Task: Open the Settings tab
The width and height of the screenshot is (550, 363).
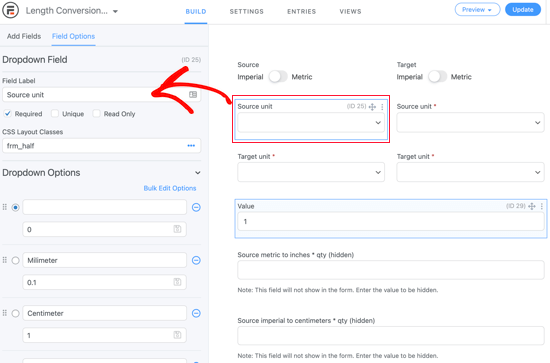Action: tap(247, 12)
